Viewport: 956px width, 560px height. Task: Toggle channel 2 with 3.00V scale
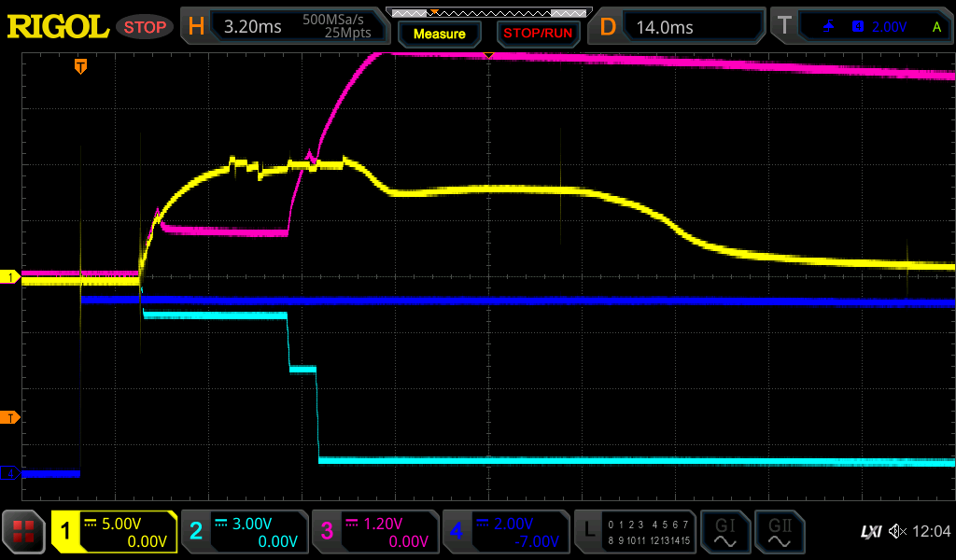point(244,532)
